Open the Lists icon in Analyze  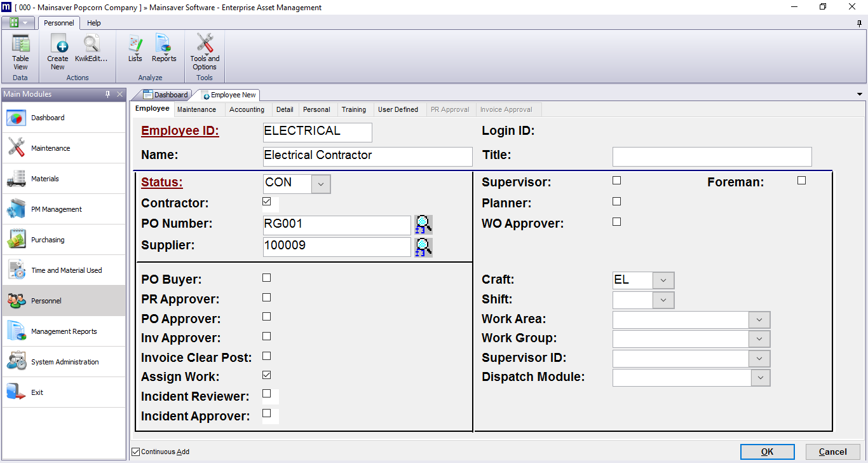point(135,50)
